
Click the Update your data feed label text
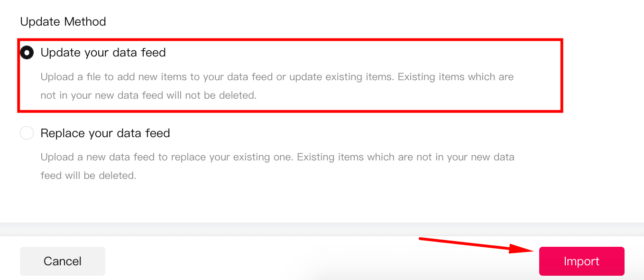pos(103,52)
